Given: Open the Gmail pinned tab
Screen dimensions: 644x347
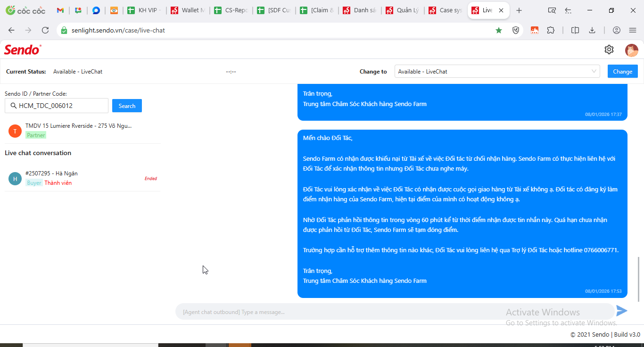Looking at the screenshot, I should 60,10.
